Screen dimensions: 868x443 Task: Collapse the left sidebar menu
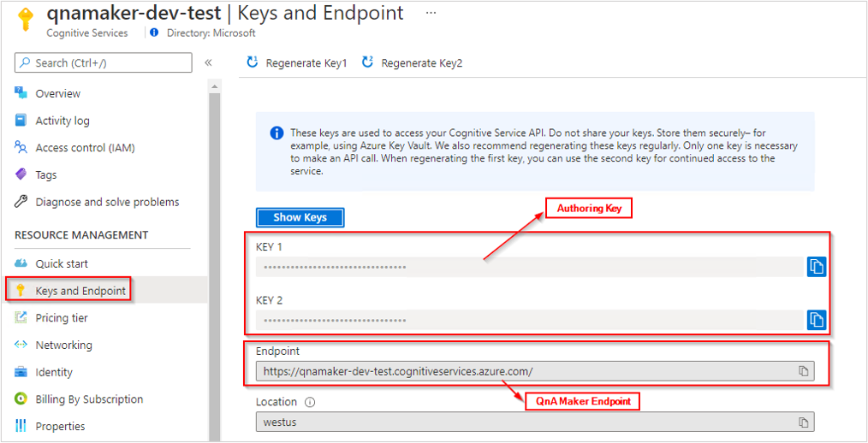(208, 63)
